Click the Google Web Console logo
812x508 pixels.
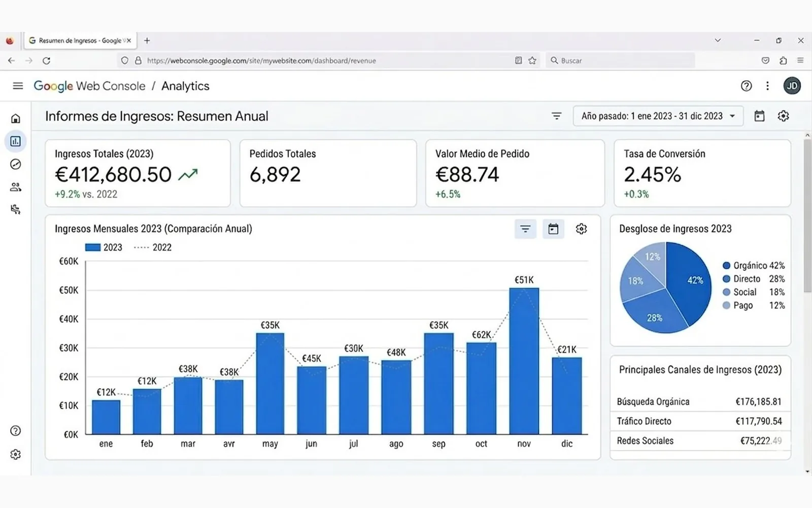tap(89, 86)
